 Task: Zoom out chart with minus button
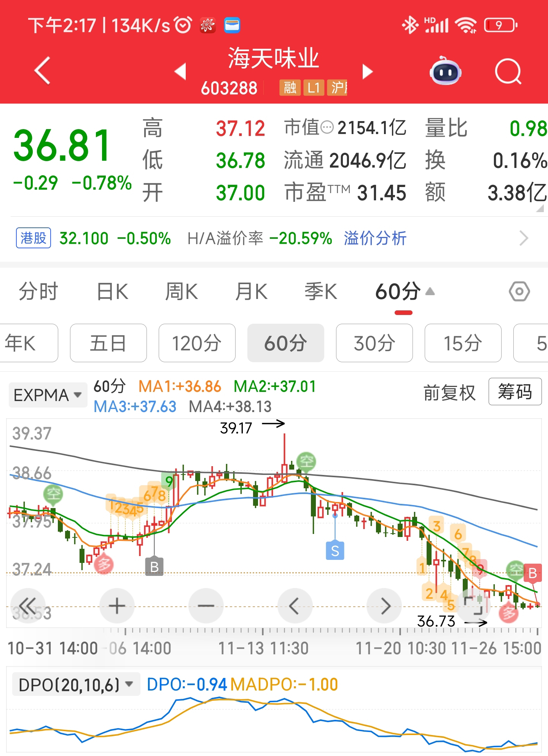click(x=206, y=606)
